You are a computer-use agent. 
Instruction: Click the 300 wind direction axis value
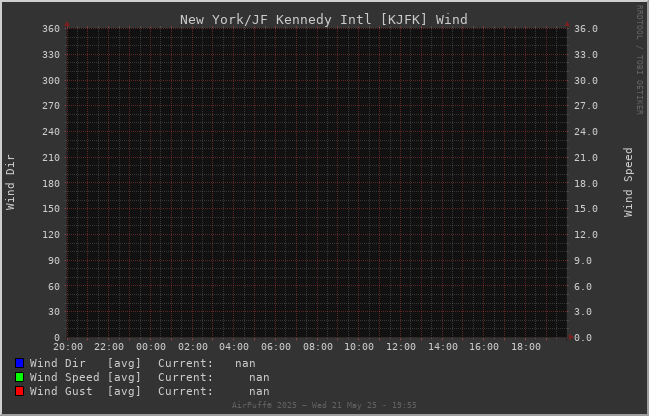[51, 80]
